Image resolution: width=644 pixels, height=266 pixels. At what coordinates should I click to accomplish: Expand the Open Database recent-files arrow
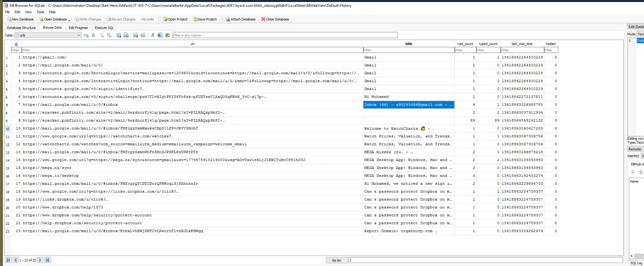tap(69, 20)
